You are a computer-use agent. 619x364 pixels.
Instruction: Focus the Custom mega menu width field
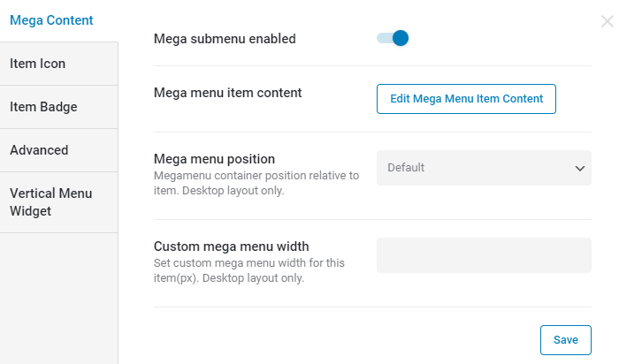[484, 255]
